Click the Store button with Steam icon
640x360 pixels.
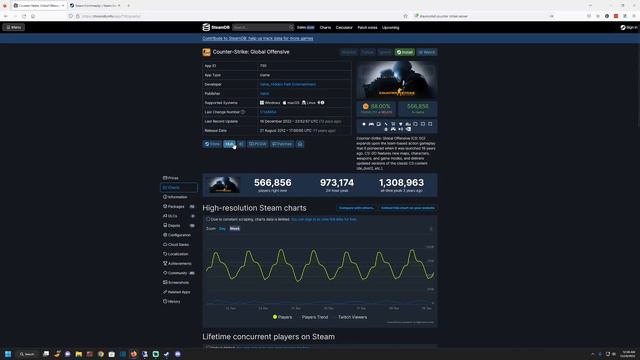[212, 144]
